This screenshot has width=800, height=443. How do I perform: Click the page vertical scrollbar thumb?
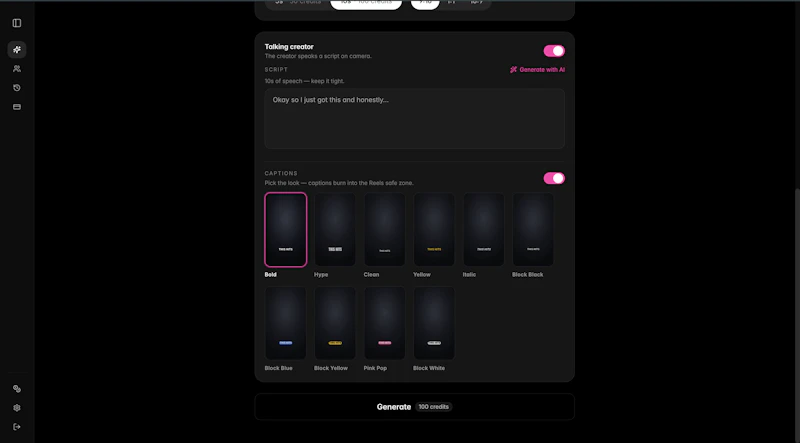[x=797, y=314]
